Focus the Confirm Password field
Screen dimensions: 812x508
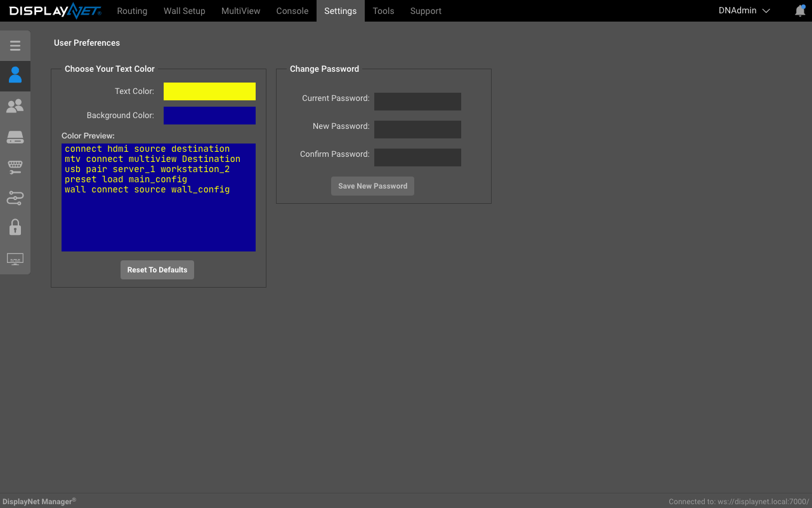[417, 157]
